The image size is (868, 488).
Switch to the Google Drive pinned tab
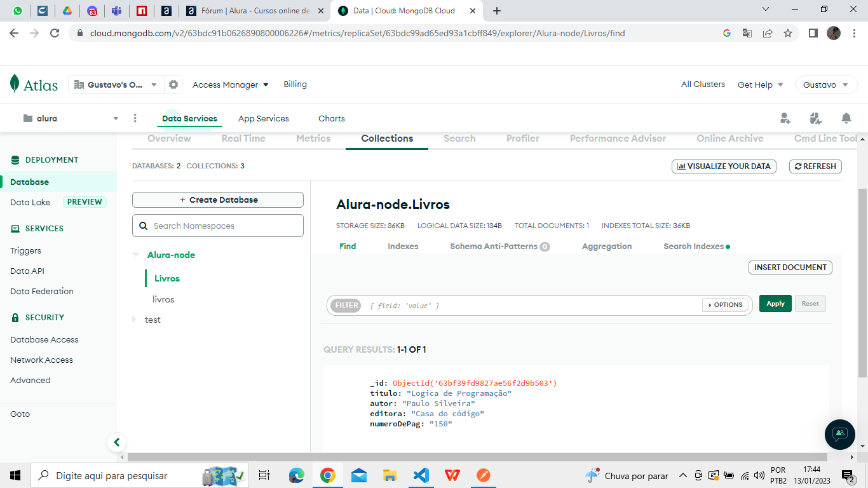(x=66, y=11)
